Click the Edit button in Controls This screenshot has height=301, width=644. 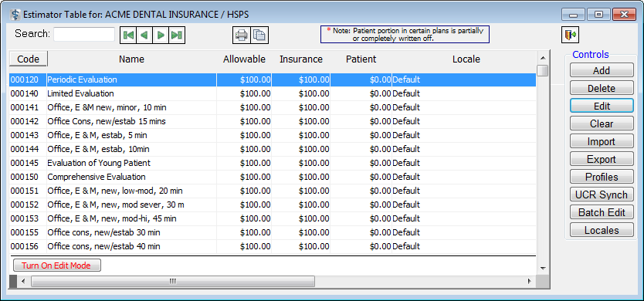point(602,106)
